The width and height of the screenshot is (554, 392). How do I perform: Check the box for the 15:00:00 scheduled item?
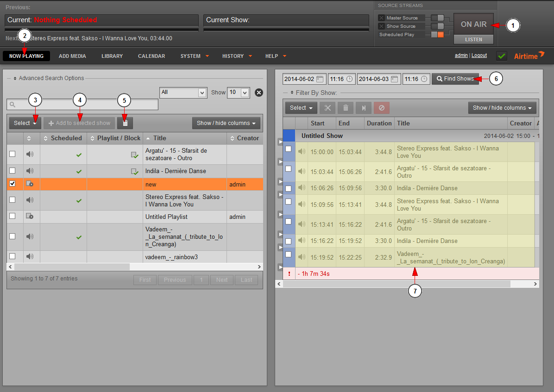pyautogui.click(x=288, y=149)
